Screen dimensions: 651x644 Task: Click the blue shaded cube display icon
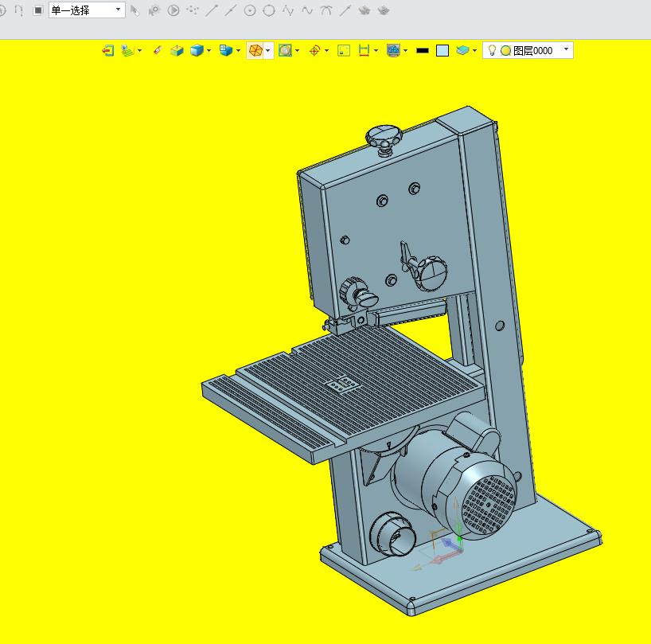(x=197, y=51)
